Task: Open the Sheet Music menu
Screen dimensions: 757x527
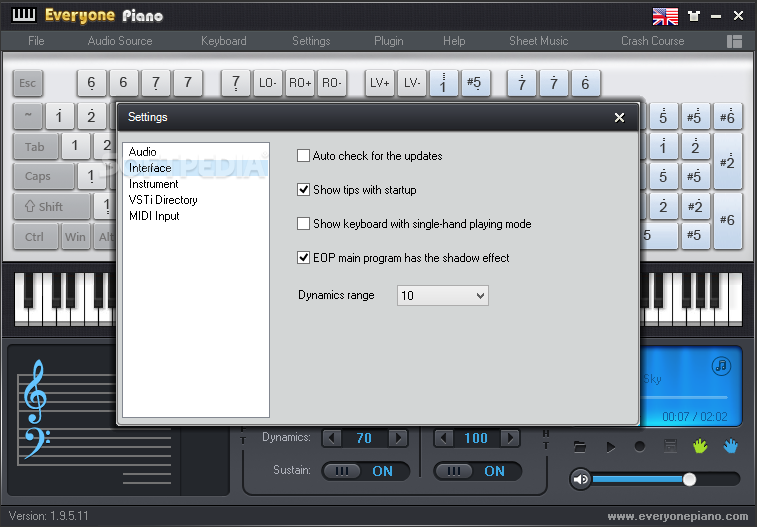Action: (x=538, y=41)
